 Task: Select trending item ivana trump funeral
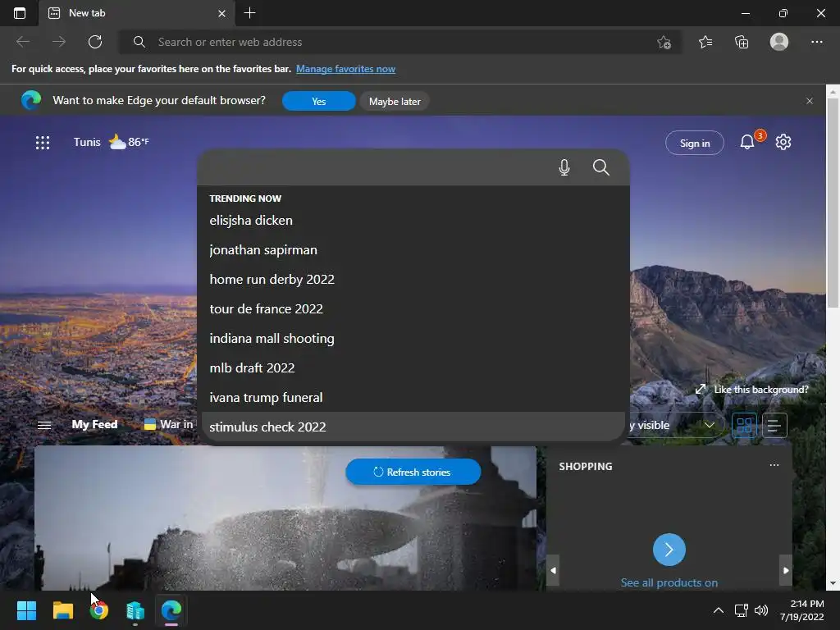pyautogui.click(x=413, y=397)
